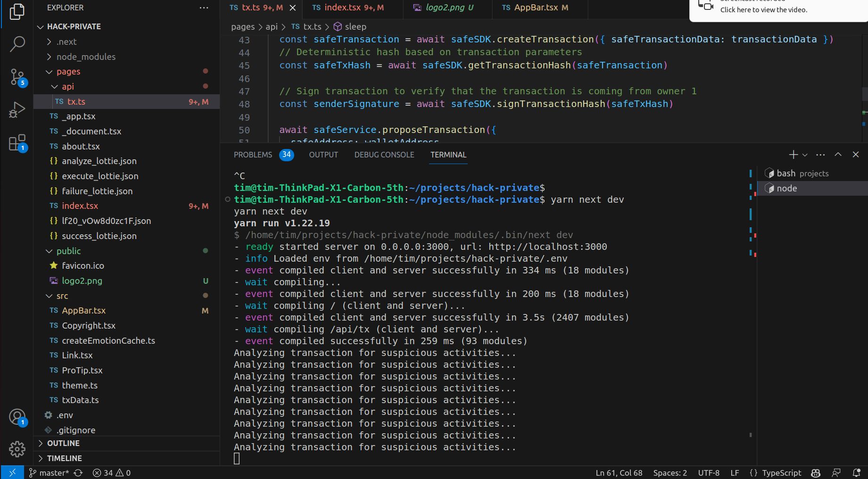Change indentation via Spaces: 2
Image resolution: width=868 pixels, height=479 pixels.
(x=670, y=472)
